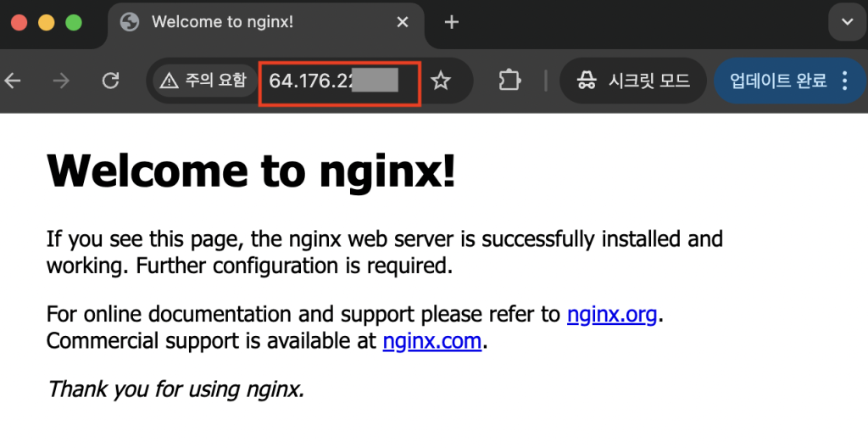Reload the page with the refresh icon
Viewport: 868px width, 448px height.
(111, 81)
